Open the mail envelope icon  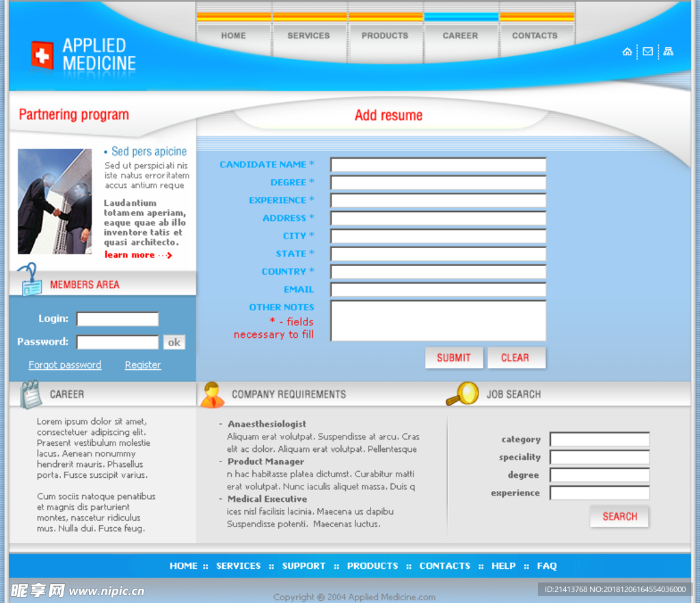coord(647,52)
